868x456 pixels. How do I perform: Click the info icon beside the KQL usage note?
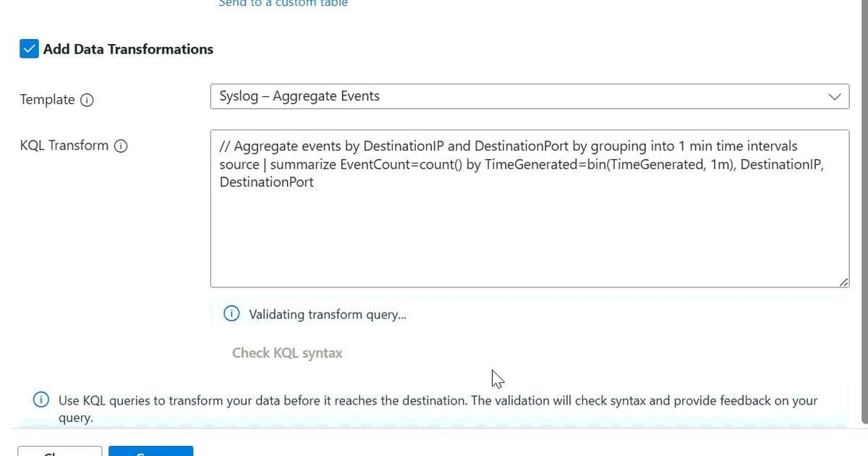41,399
